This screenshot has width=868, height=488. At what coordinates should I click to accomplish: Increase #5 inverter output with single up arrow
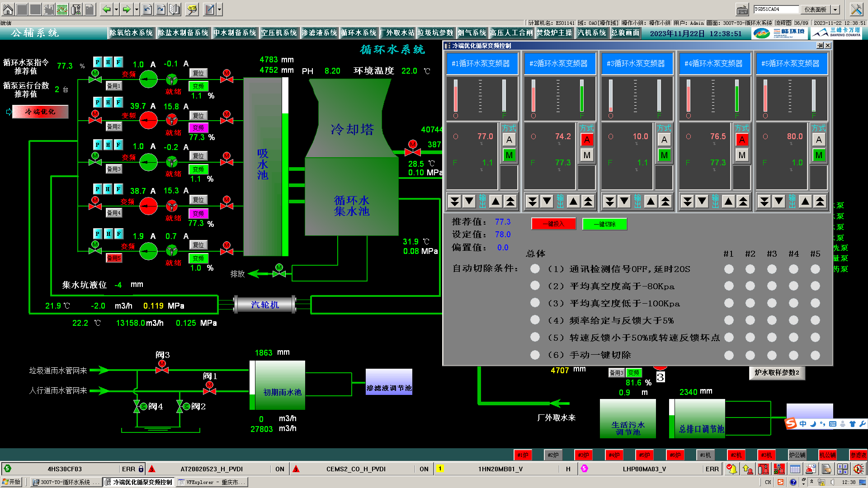click(805, 201)
